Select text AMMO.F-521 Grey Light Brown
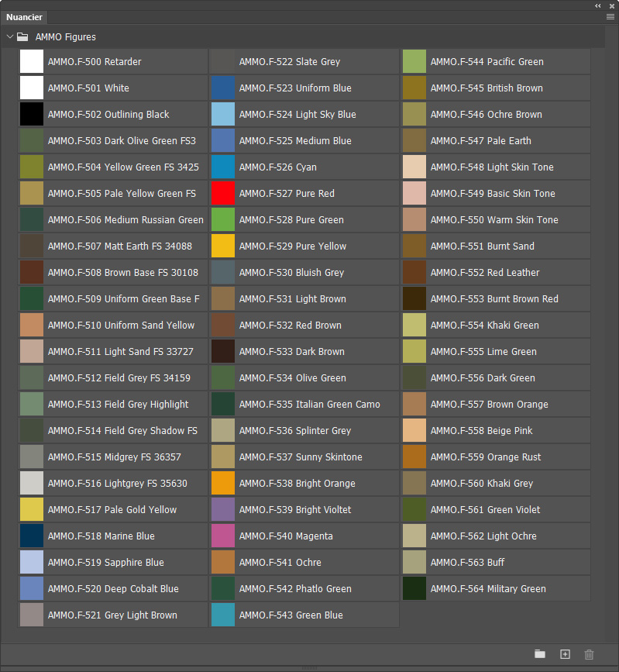This screenshot has height=672, width=619. pyautogui.click(x=112, y=615)
